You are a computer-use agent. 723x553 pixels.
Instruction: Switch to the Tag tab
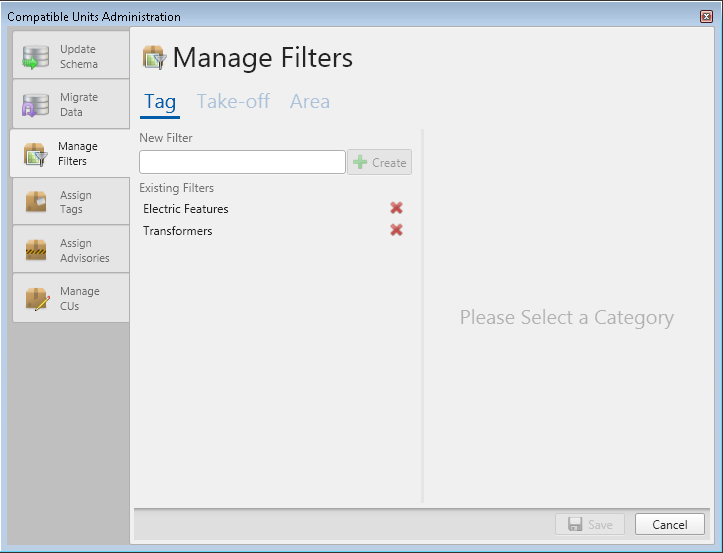click(160, 102)
